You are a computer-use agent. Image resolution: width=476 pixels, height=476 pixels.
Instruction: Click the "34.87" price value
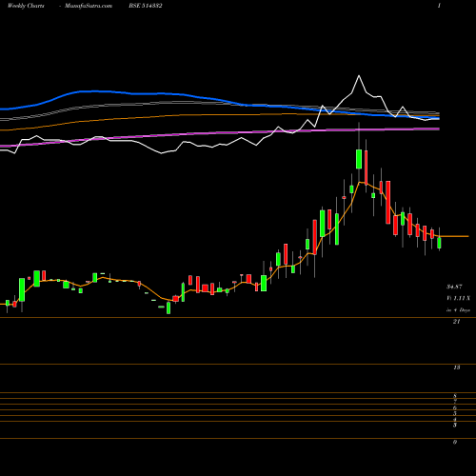click(454, 287)
